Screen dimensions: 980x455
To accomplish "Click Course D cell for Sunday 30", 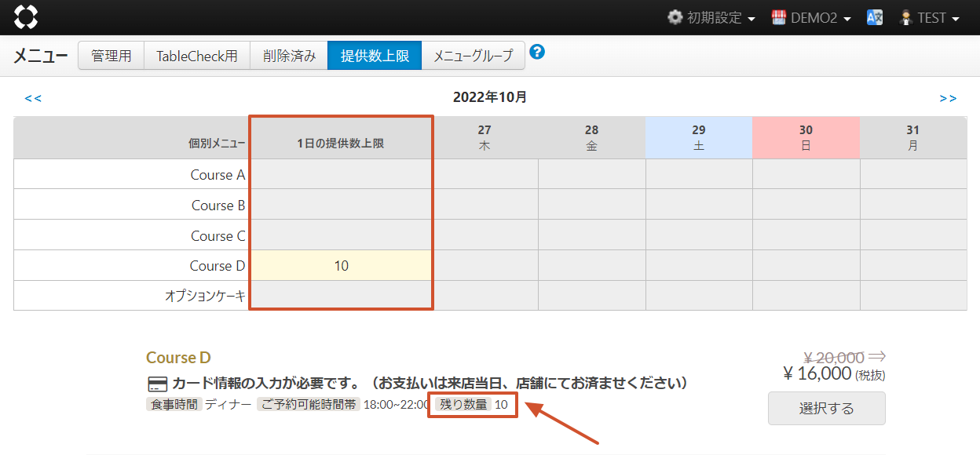I will (x=806, y=266).
